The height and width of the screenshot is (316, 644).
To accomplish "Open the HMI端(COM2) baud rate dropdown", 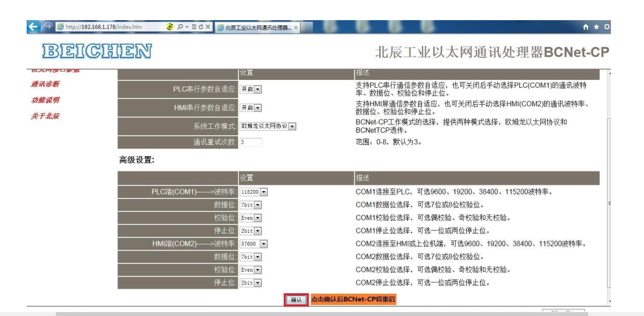I will [x=264, y=244].
